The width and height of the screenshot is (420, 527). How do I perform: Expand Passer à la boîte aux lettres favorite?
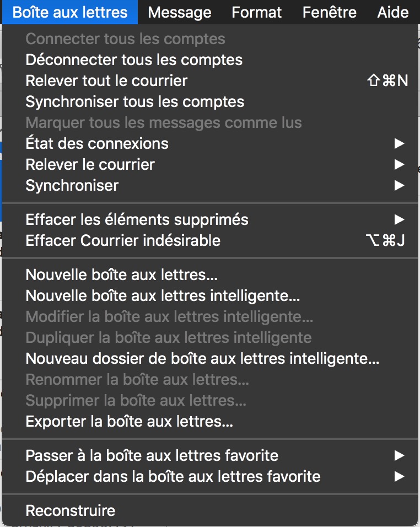click(152, 455)
